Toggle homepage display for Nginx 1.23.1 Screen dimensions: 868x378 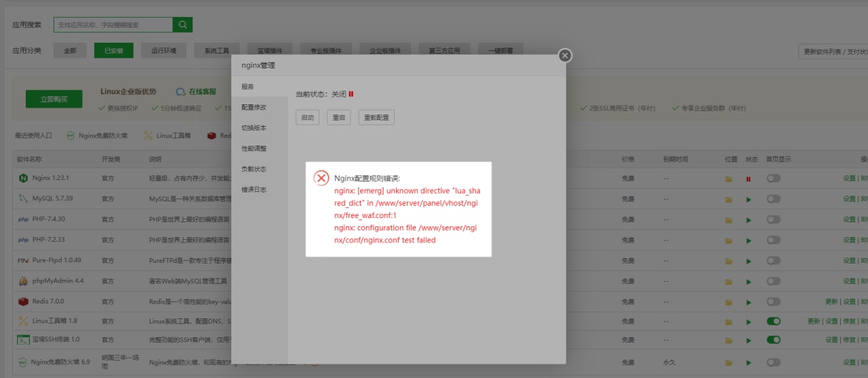773,178
